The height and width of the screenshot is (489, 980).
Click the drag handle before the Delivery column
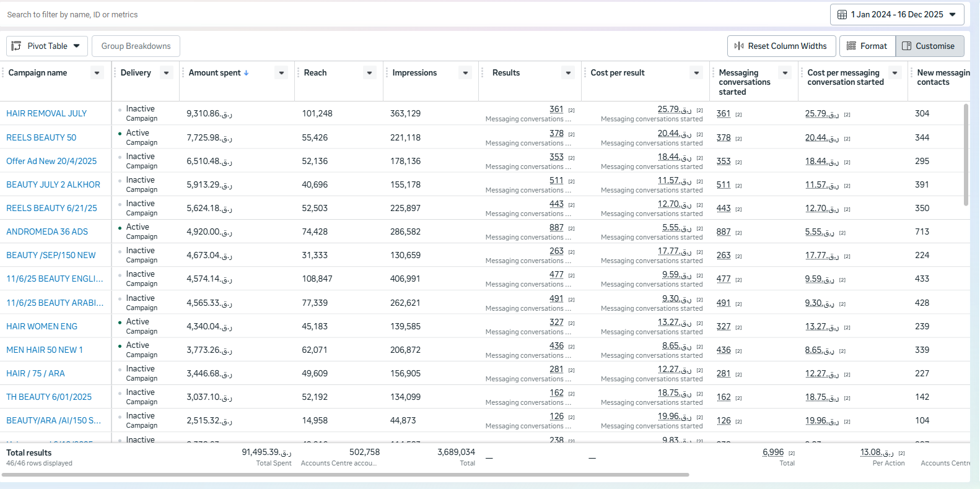115,73
